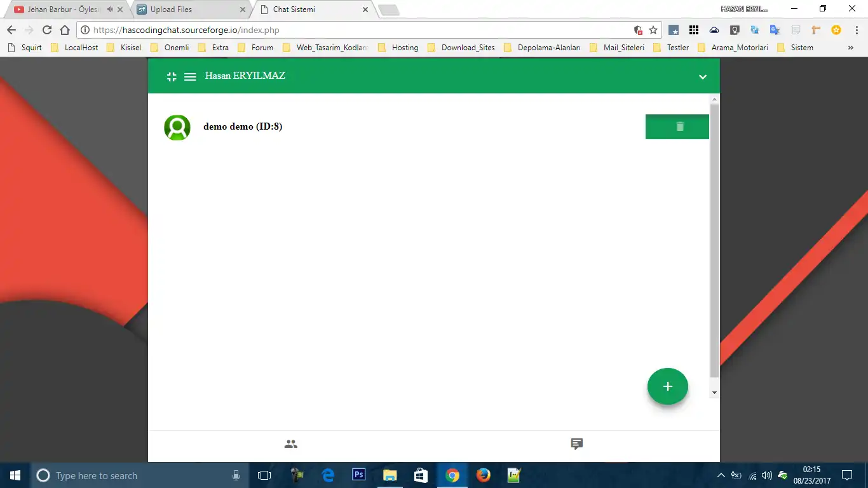
Task: Open the Web_Tasarim_Kodlama bookmarks folder
Action: (x=325, y=48)
